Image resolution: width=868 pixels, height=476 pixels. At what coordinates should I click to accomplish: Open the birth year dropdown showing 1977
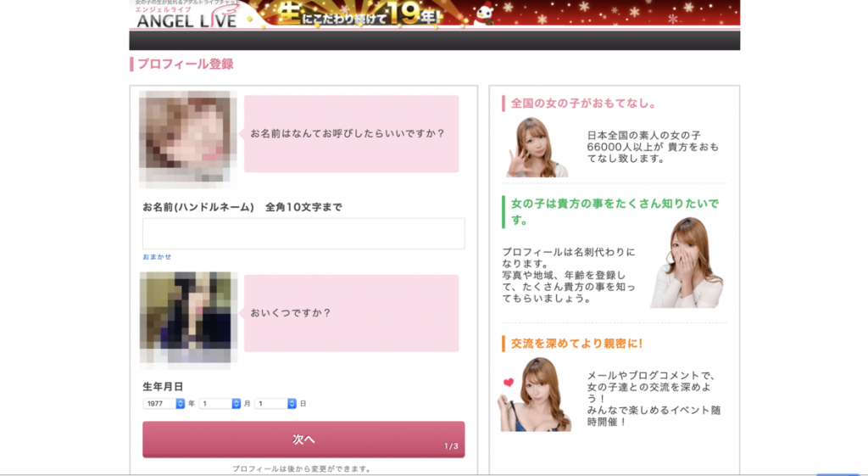tap(164, 404)
